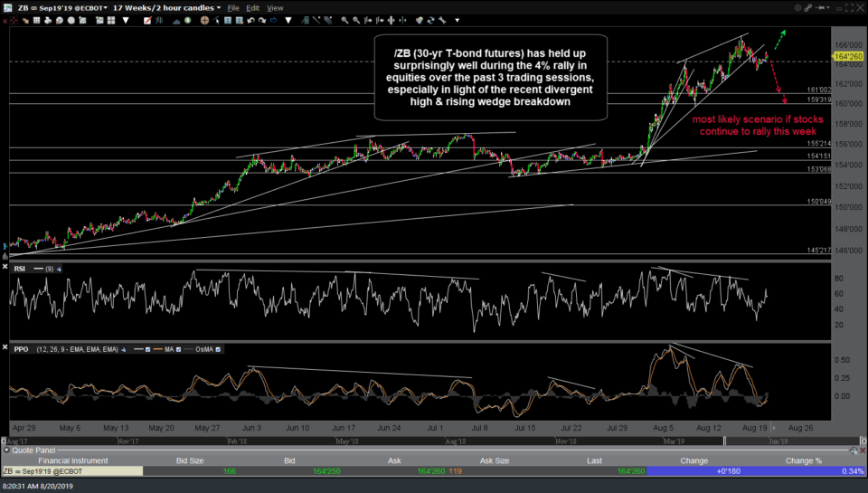Click the redo arrow icon

pyautogui.click(x=262, y=21)
